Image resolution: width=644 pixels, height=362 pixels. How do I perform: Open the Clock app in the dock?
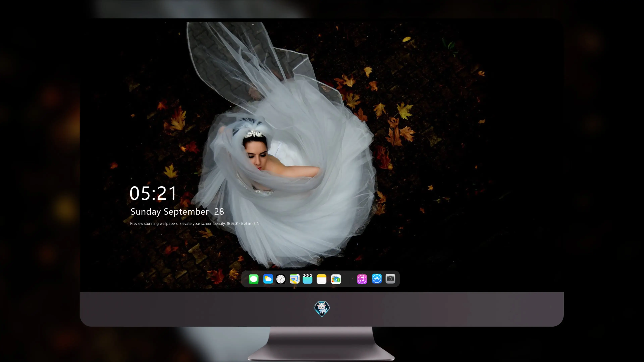(x=281, y=279)
